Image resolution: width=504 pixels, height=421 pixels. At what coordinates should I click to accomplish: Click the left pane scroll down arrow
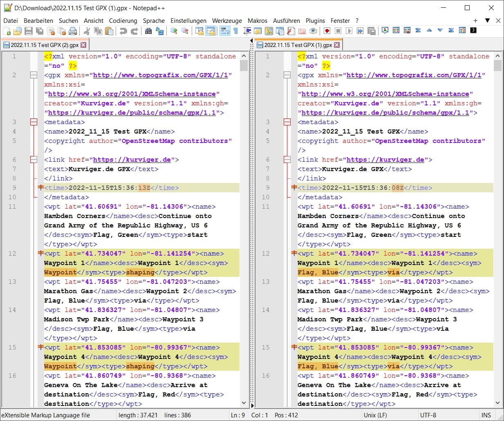(x=244, y=403)
